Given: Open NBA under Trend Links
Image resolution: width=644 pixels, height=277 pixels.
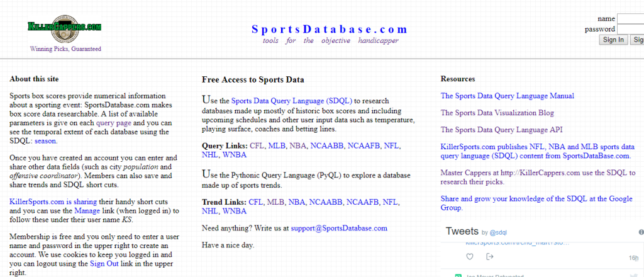Looking at the screenshot, I should (297, 202).
